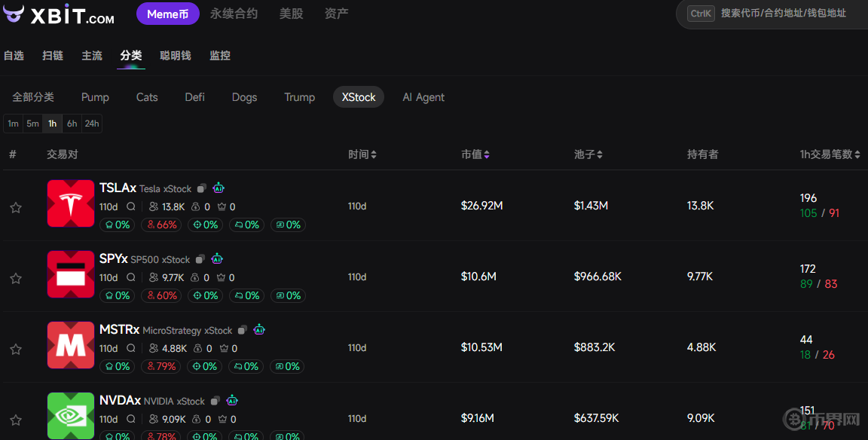
Task: Copy the SPYx contract address
Action: 200,259
